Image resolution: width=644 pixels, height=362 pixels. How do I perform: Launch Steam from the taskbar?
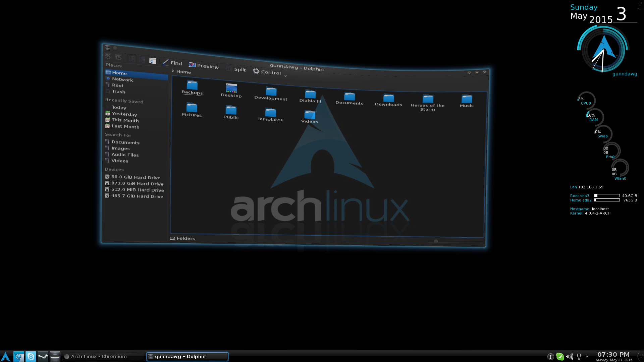coord(43,356)
